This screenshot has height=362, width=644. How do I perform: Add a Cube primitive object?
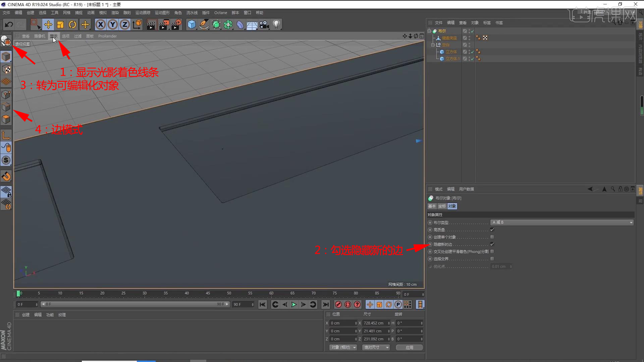(x=192, y=24)
